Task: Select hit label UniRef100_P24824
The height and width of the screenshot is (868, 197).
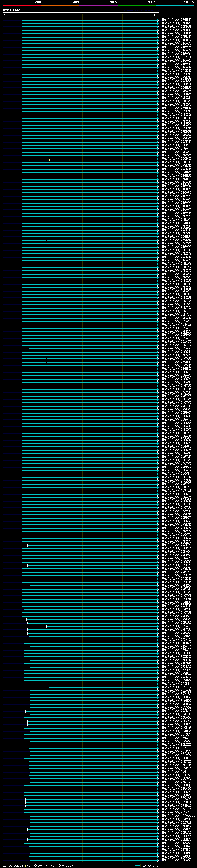Action: point(177,738)
